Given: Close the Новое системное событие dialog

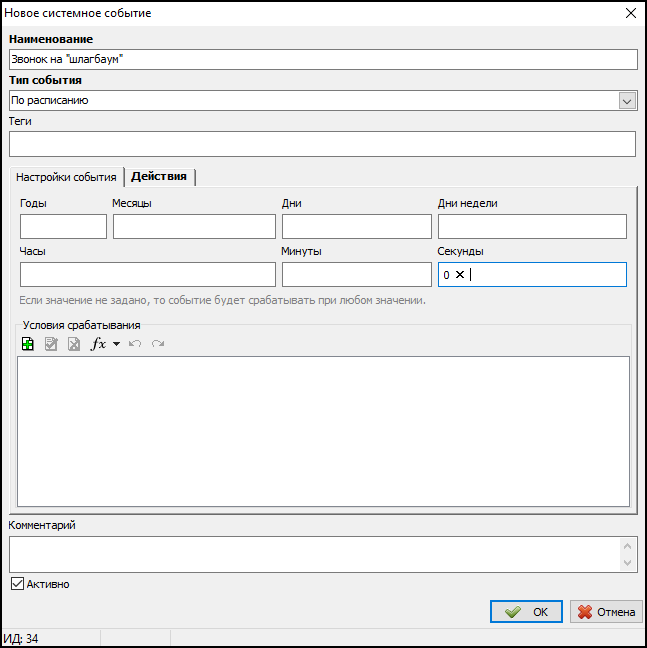Looking at the screenshot, I should (630, 14).
